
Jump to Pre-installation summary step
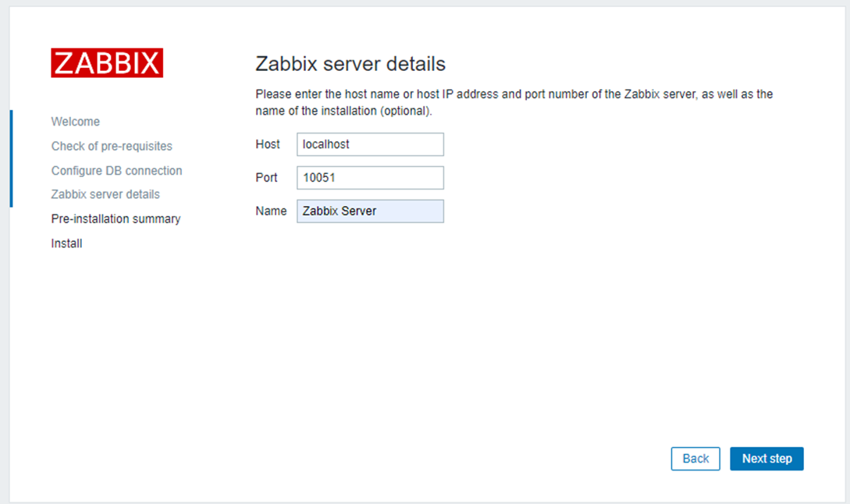[116, 218]
